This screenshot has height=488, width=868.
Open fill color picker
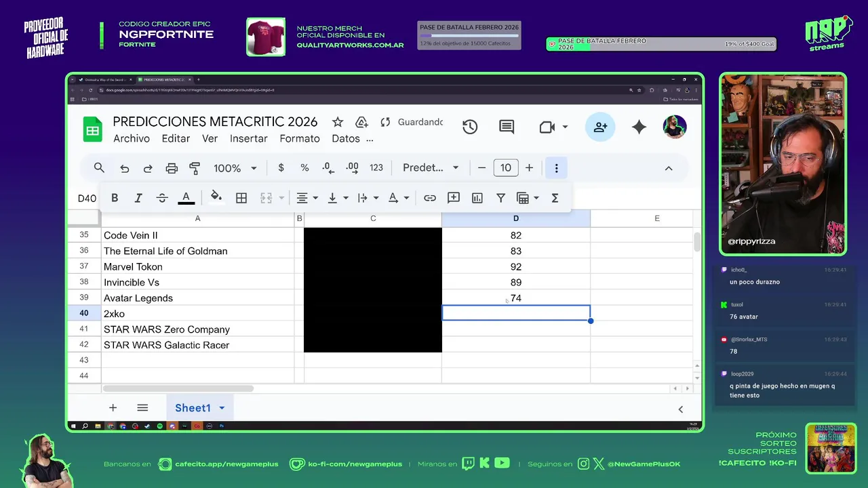click(216, 198)
